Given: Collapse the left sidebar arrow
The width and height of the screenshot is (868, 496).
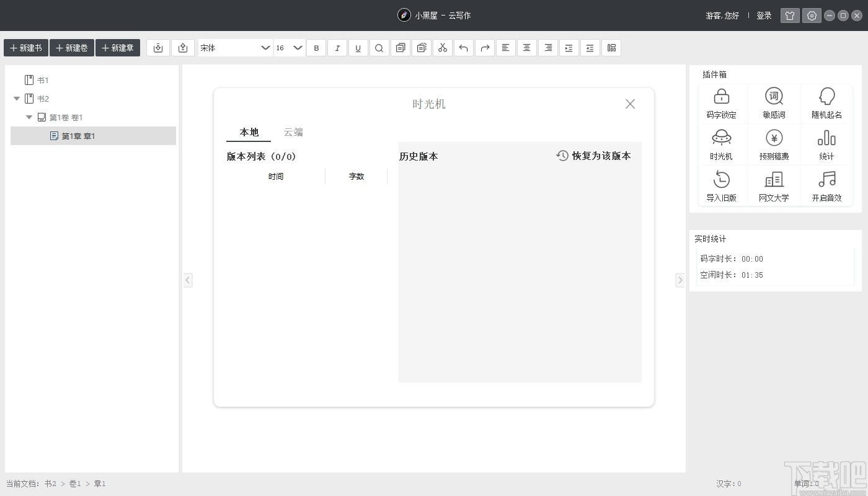Looking at the screenshot, I should click(188, 280).
